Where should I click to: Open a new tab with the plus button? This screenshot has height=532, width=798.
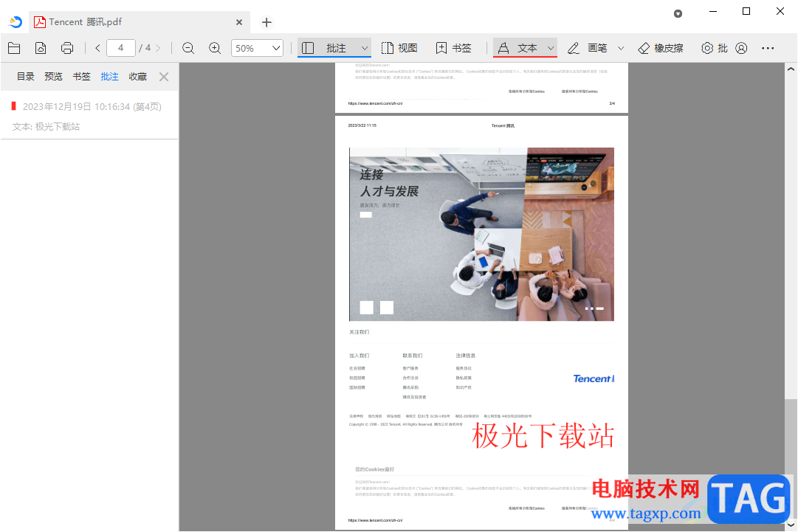click(x=266, y=22)
